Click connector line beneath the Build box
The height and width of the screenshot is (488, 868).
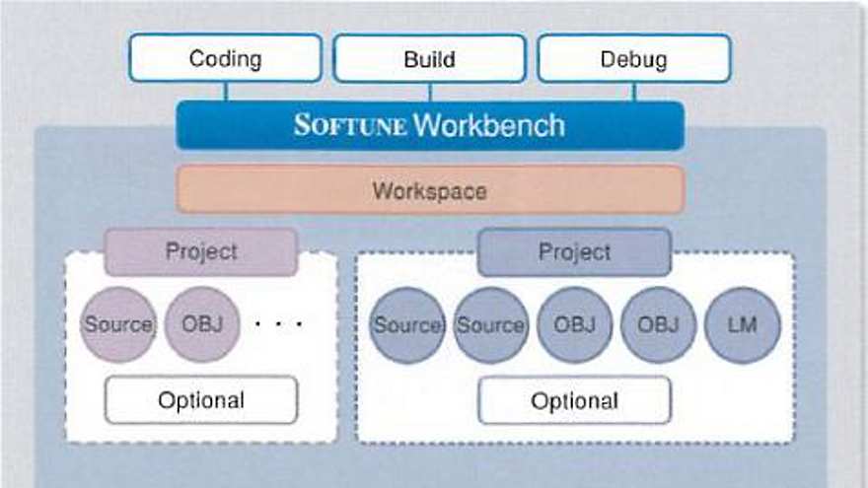[x=429, y=92]
